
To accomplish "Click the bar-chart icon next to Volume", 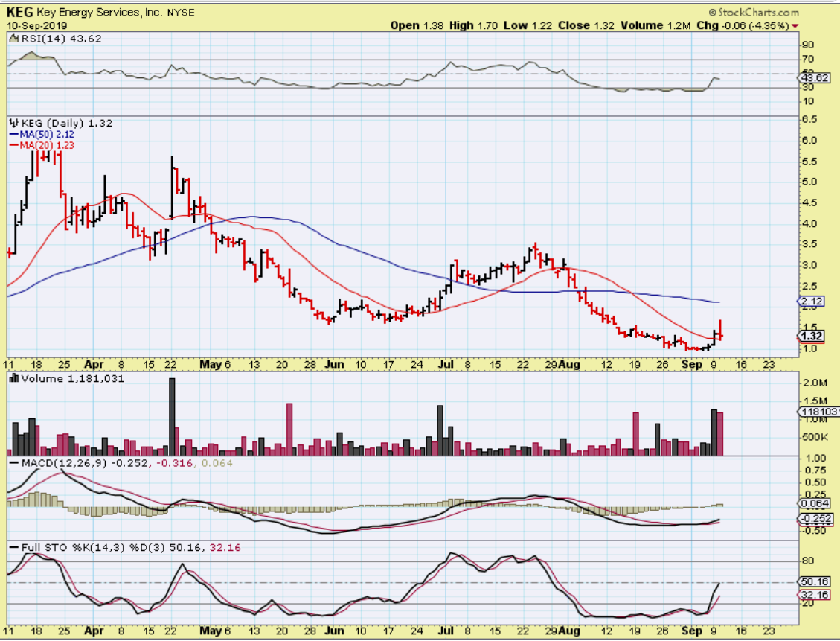I will (x=12, y=379).
